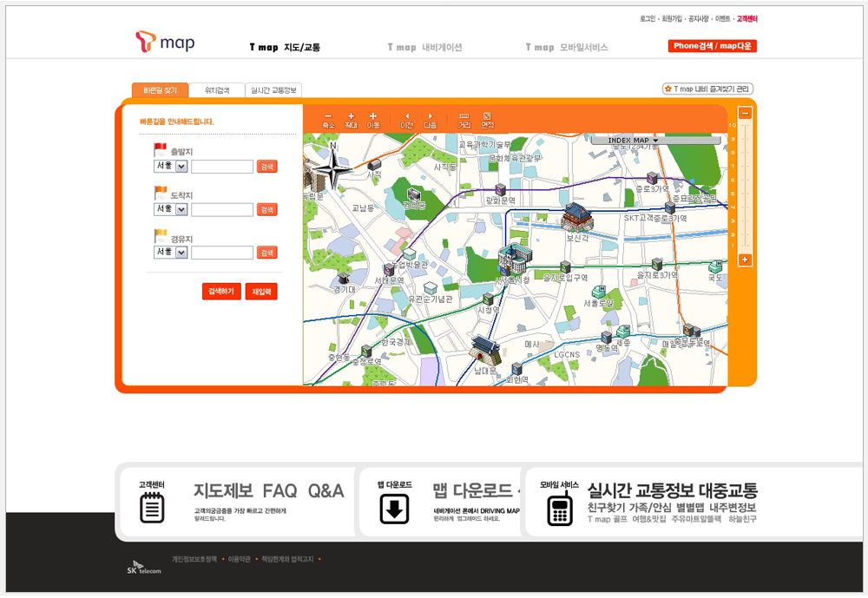Screen dimensions: 868x598
Task: Switch to the 위치검색 tab
Action: point(217,90)
